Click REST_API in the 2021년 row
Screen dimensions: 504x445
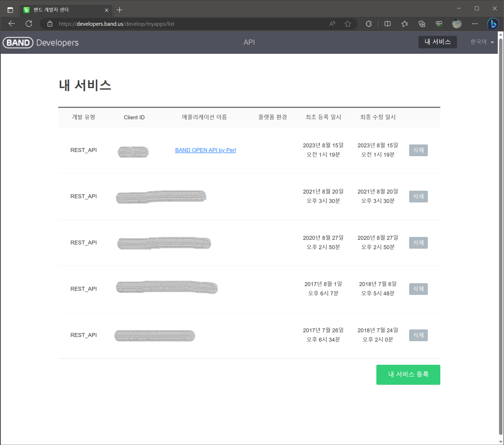pos(84,196)
